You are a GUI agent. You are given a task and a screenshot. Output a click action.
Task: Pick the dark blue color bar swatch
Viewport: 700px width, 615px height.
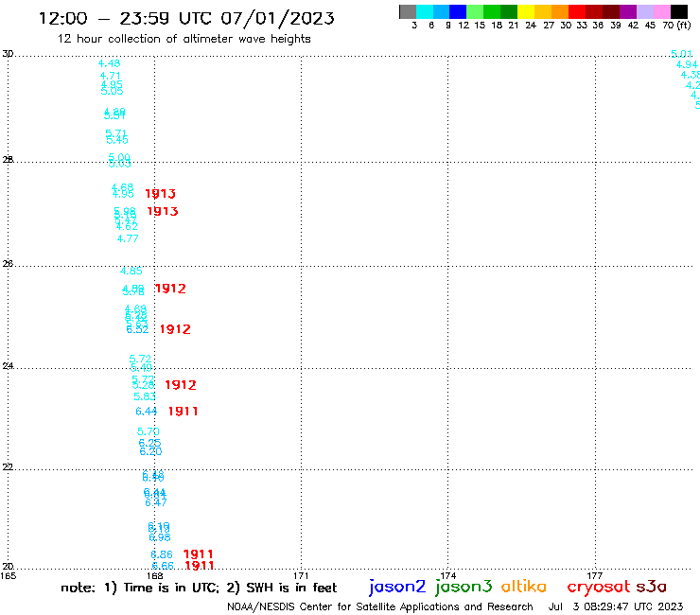(458, 11)
